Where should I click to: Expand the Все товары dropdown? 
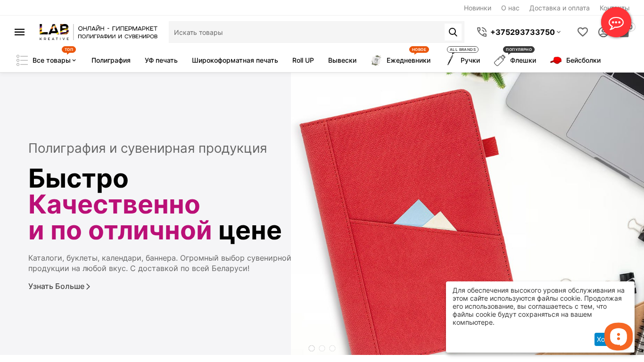54,60
